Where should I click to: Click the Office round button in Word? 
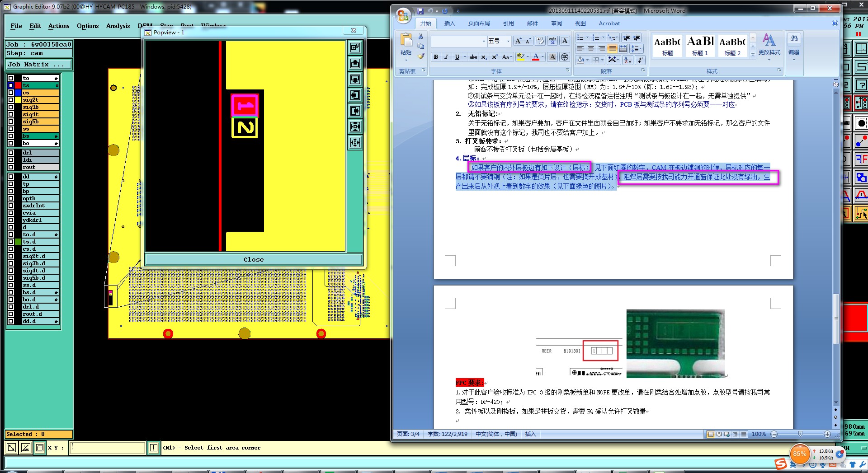[403, 15]
